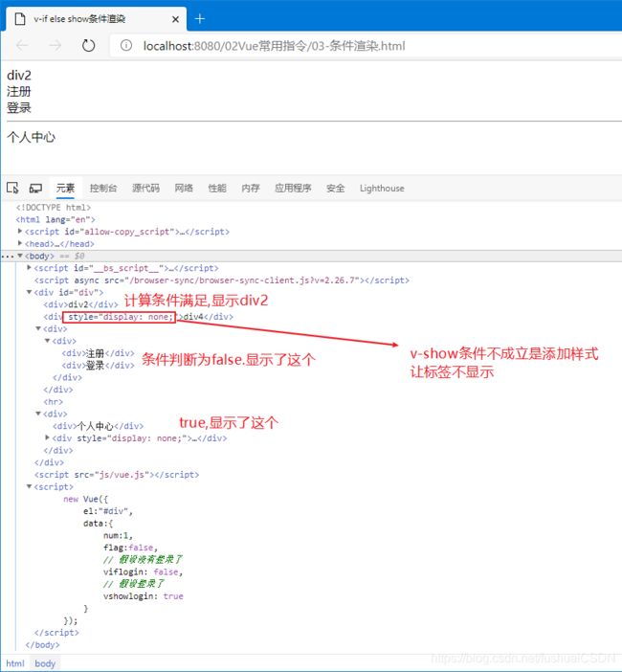Select the <div>登录</div> node
The width and height of the screenshot is (622, 672).
click(99, 365)
